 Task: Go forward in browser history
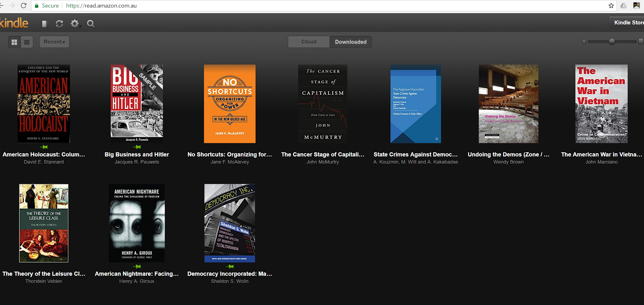pos(12,6)
